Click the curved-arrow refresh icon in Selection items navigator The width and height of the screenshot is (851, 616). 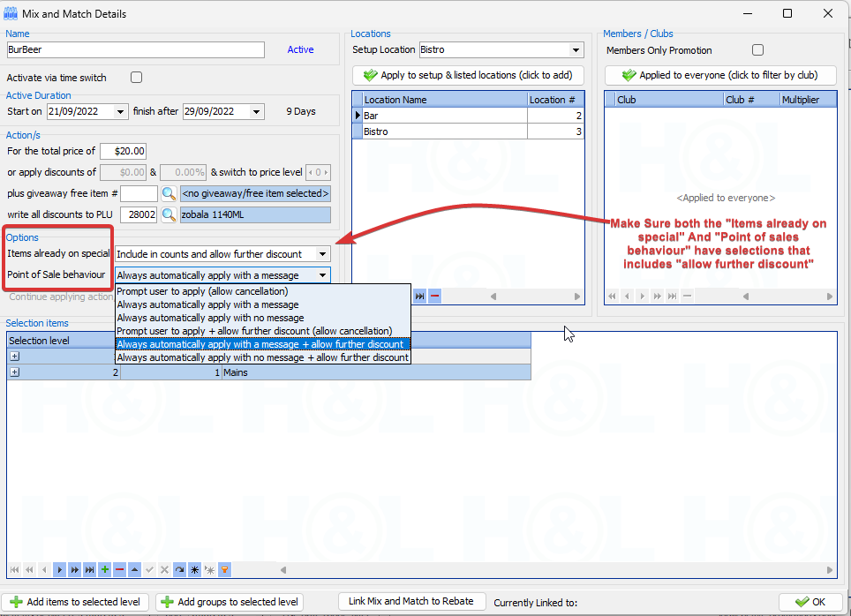click(x=179, y=570)
